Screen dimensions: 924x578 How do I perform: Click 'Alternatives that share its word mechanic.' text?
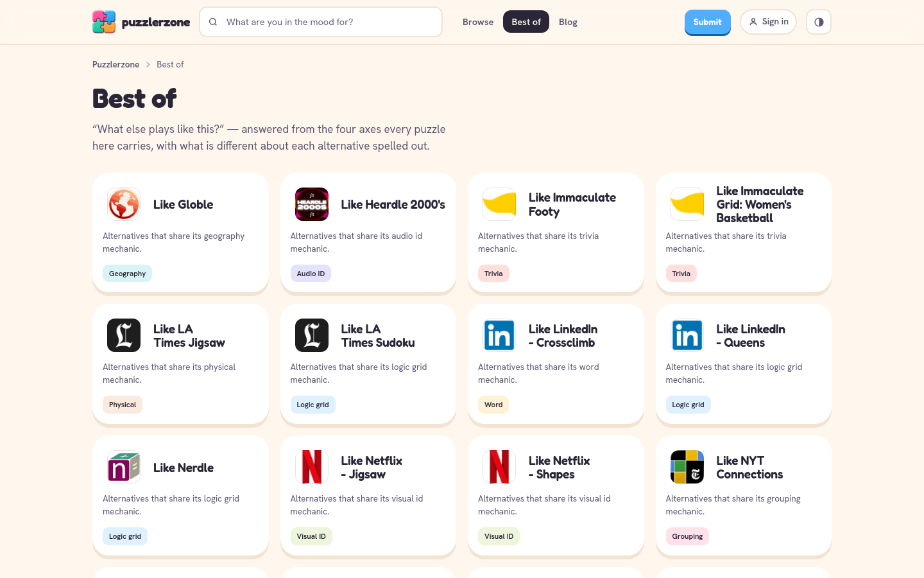point(538,373)
